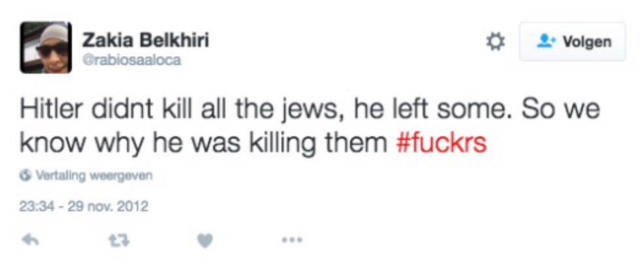Open more options via the ellipsis icon

[x=292, y=240]
